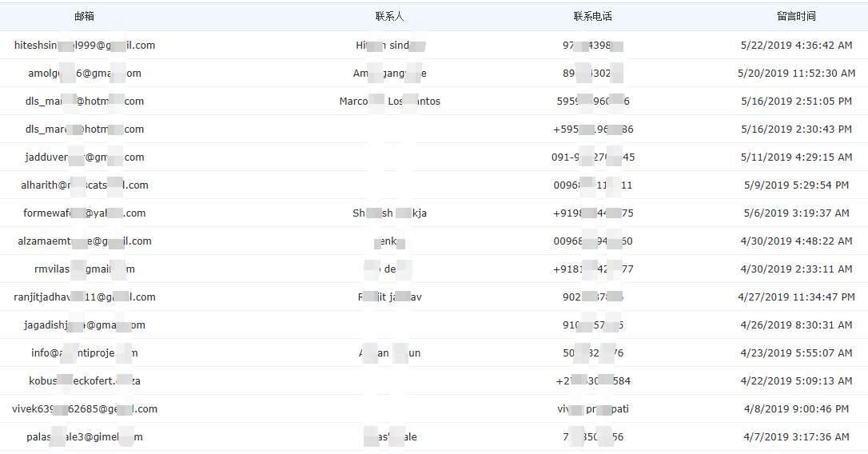The width and height of the screenshot is (868, 454).
Task: Click the 联系人 column header
Action: (389, 17)
